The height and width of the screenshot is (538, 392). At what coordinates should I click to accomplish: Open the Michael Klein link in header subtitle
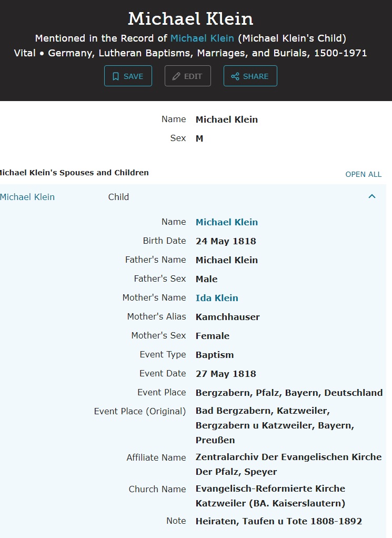[x=202, y=38]
